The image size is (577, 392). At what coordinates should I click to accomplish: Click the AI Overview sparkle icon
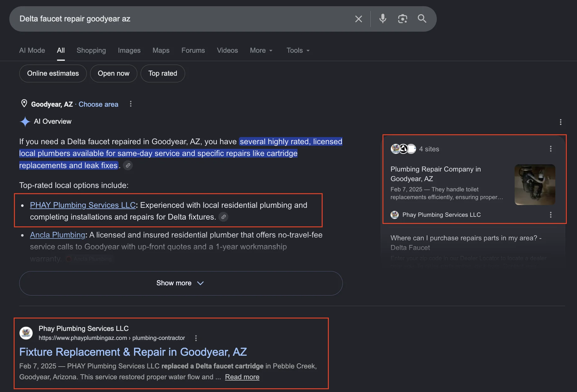(25, 121)
